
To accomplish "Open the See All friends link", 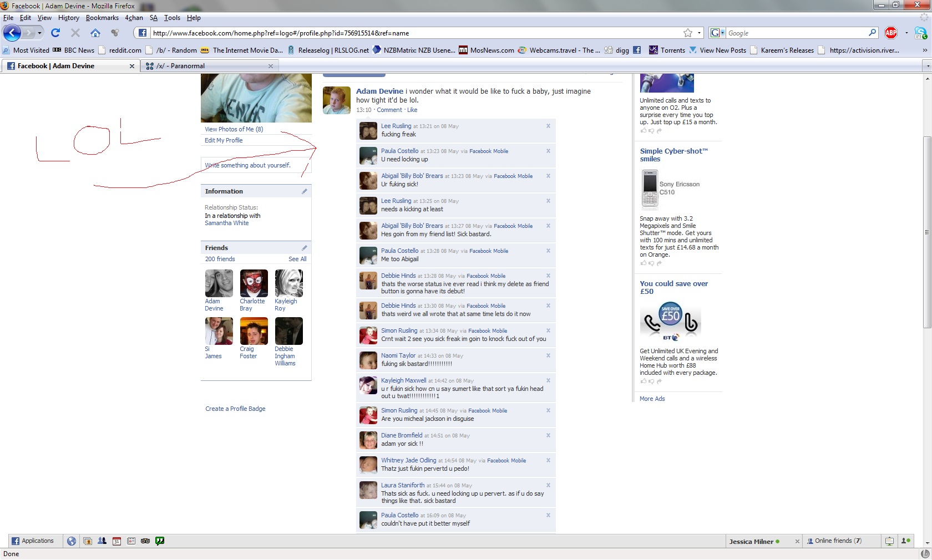I will pyautogui.click(x=297, y=259).
